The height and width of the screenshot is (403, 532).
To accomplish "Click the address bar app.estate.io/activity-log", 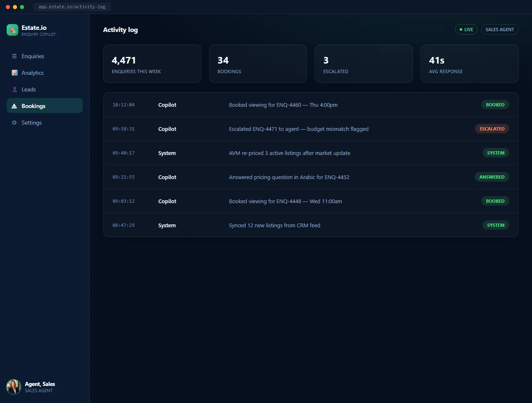I will pyautogui.click(x=72, y=7).
